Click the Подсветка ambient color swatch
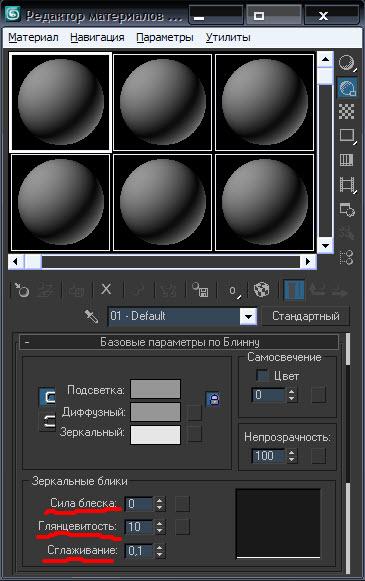 click(x=156, y=389)
